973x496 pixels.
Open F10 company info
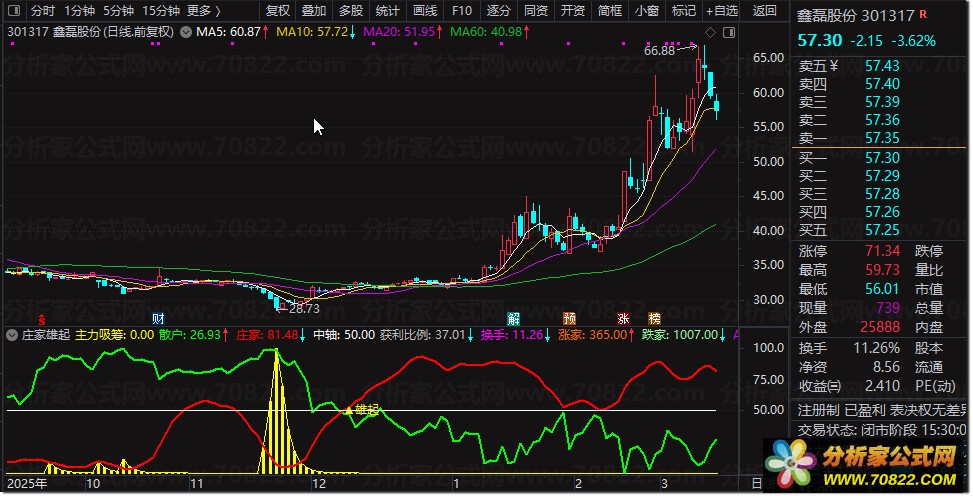462,11
